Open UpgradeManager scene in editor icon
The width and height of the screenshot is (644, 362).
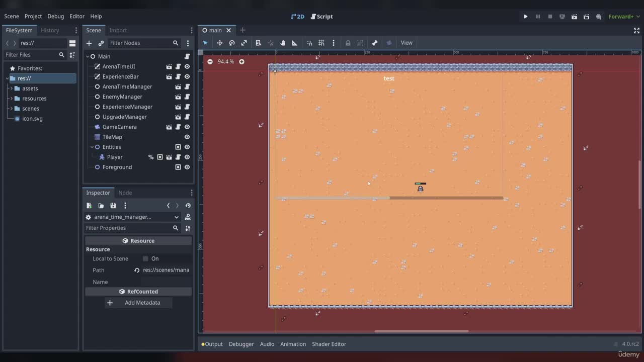point(178,117)
